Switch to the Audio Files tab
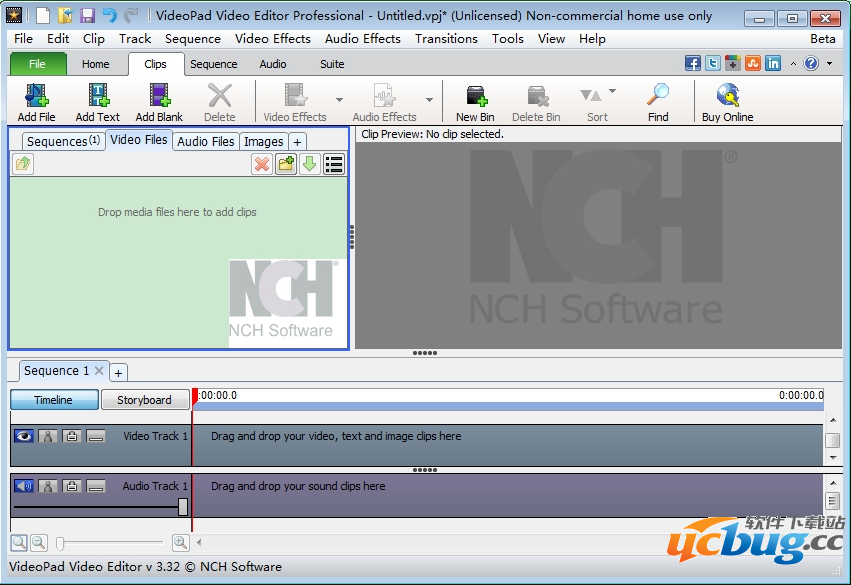 click(x=205, y=141)
